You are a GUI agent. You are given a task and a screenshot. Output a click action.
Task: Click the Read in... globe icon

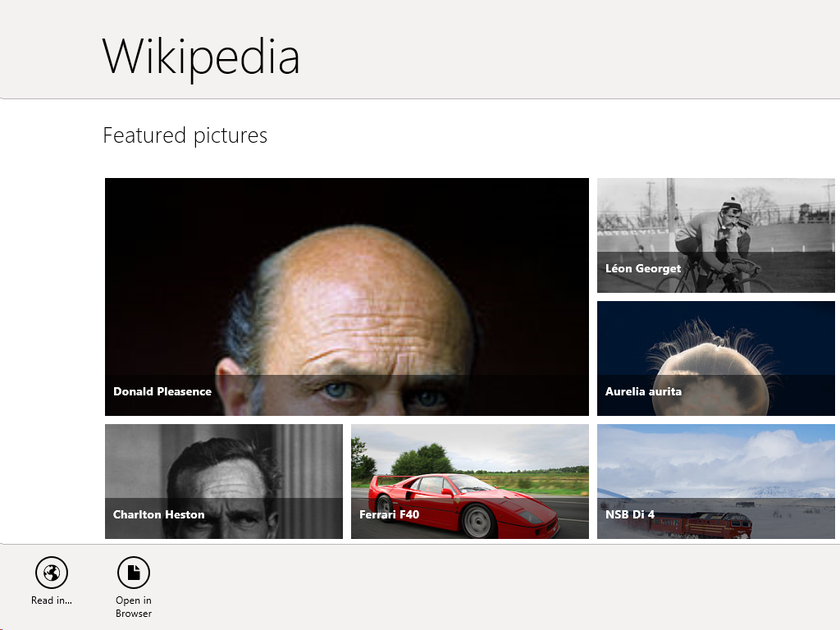[x=52, y=572]
